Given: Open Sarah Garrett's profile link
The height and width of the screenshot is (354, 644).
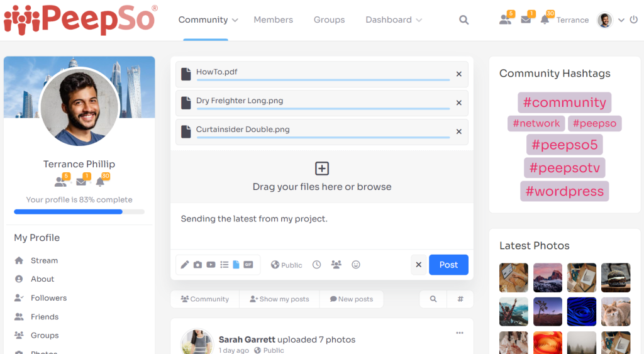Looking at the screenshot, I should pyautogui.click(x=247, y=340).
